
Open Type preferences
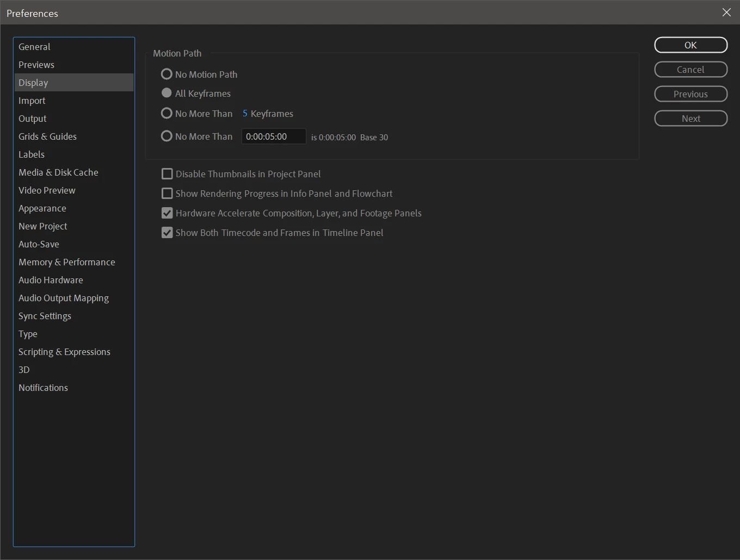(x=73, y=334)
